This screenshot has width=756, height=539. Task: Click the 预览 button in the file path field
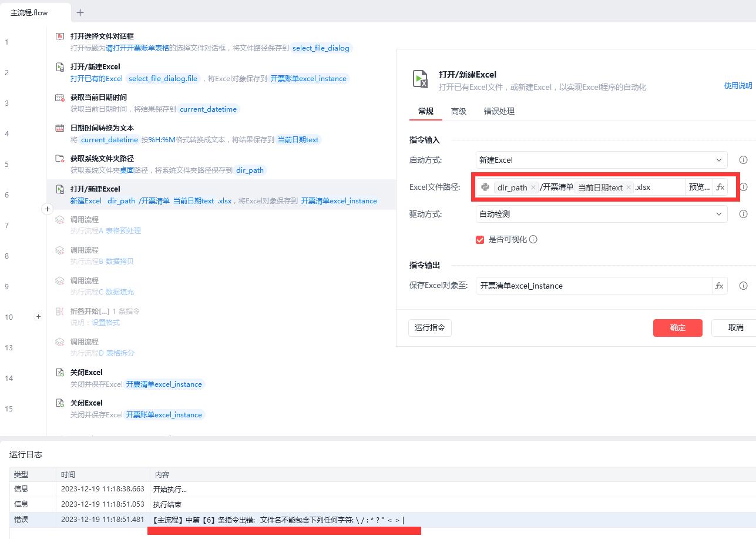tap(699, 188)
